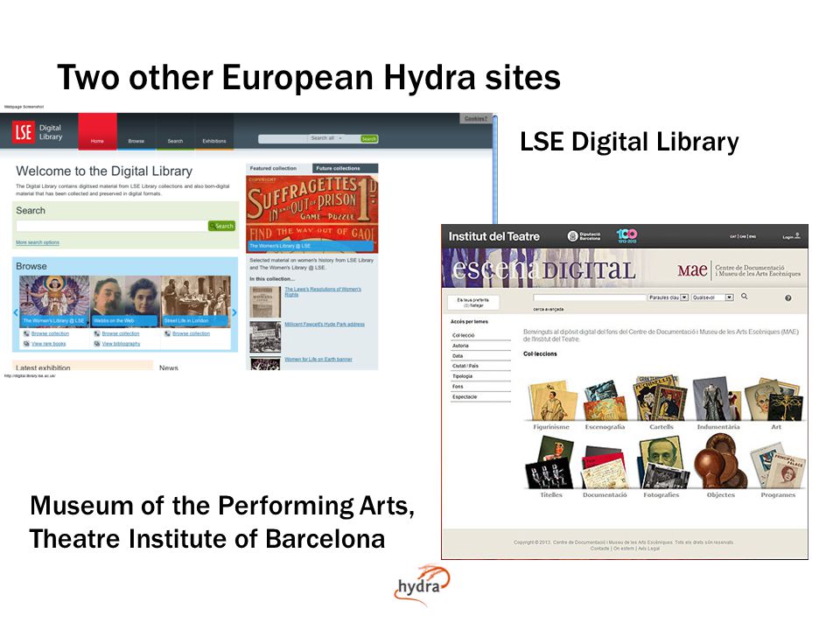Open the Titelles collection icon
Image resolution: width=840 pixels, height=630 pixels.
tap(550, 463)
